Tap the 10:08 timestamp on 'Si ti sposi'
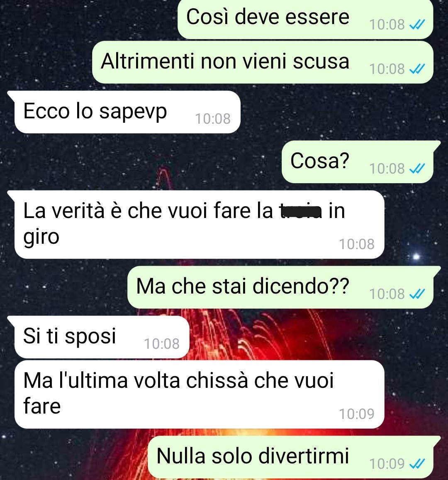 pyautogui.click(x=162, y=344)
